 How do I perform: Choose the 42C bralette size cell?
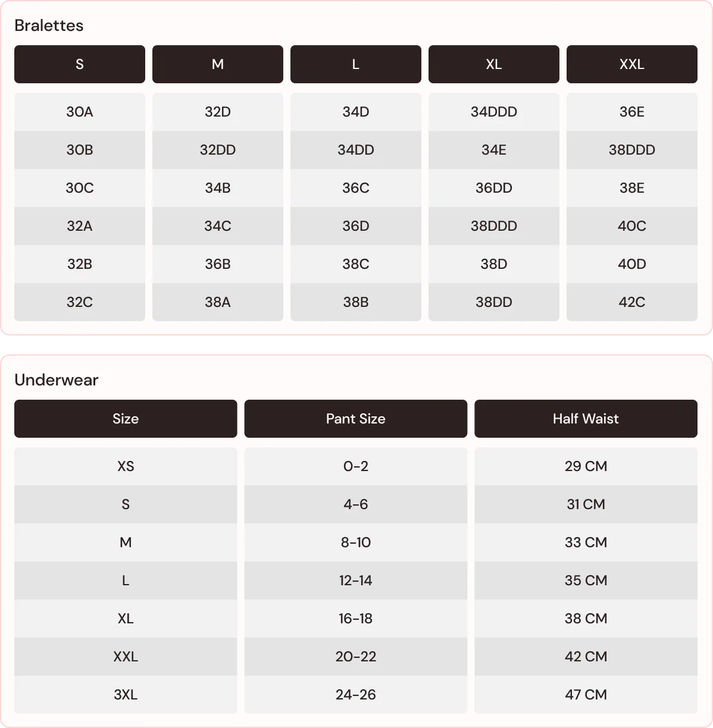[x=632, y=302]
